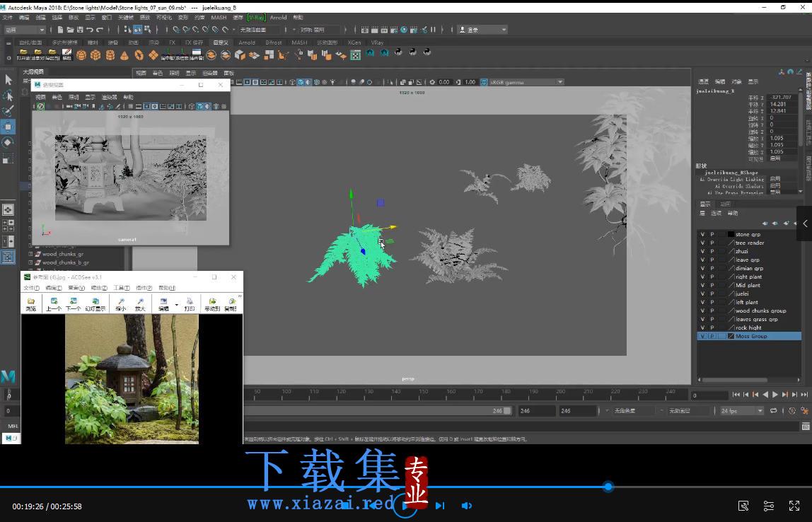Activate the Rotate tool in toolbox
The width and height of the screenshot is (812, 522).
point(8,142)
